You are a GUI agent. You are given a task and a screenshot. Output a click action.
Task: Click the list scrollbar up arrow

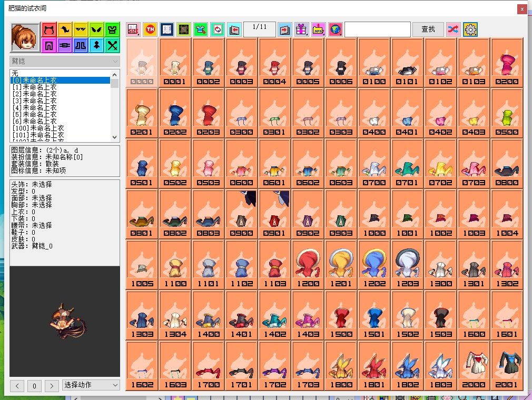click(115, 74)
